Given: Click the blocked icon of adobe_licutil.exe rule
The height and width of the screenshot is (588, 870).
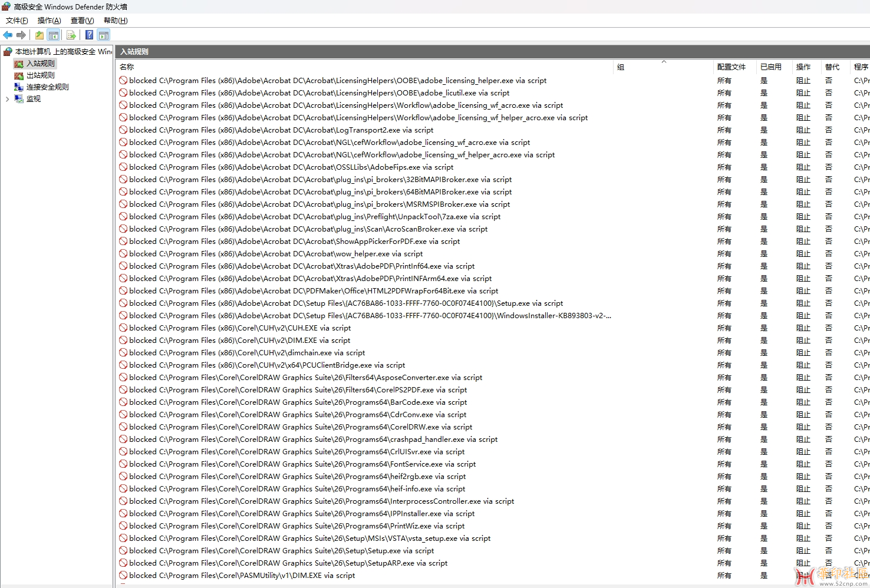Looking at the screenshot, I should pyautogui.click(x=123, y=93).
